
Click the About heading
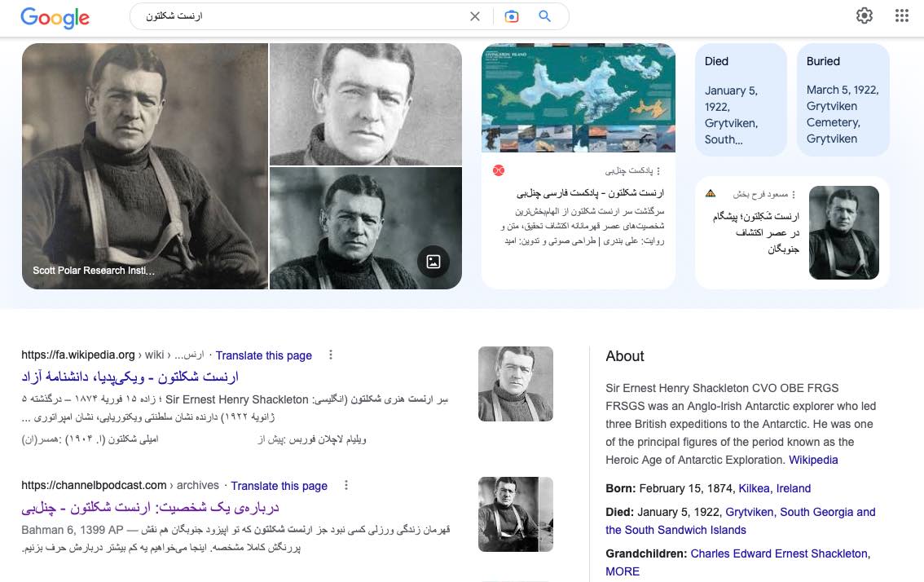click(625, 356)
